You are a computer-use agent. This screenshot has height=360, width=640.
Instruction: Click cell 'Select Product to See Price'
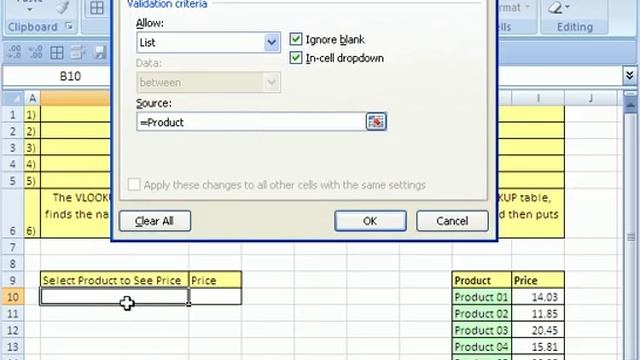pos(114,280)
